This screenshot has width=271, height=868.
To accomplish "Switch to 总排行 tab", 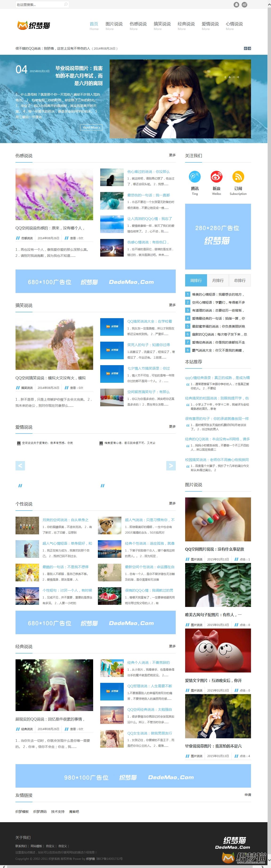I will (x=240, y=280).
